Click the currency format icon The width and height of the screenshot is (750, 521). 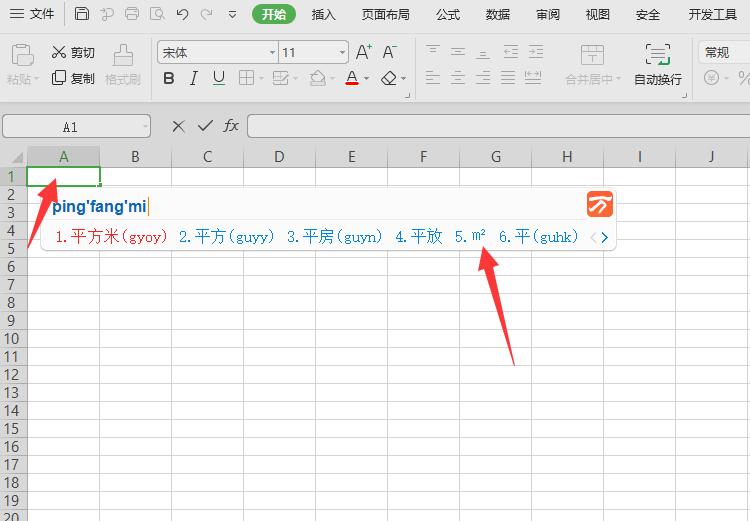711,78
